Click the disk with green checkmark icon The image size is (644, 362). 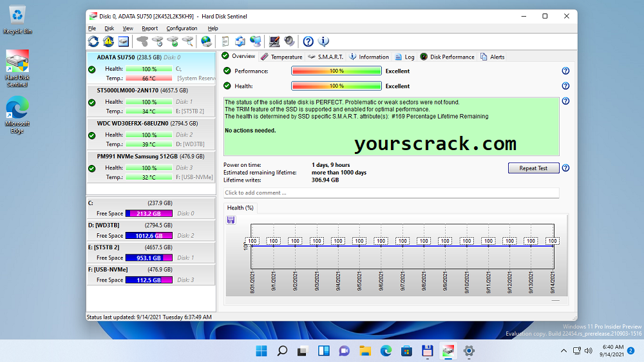point(173,41)
